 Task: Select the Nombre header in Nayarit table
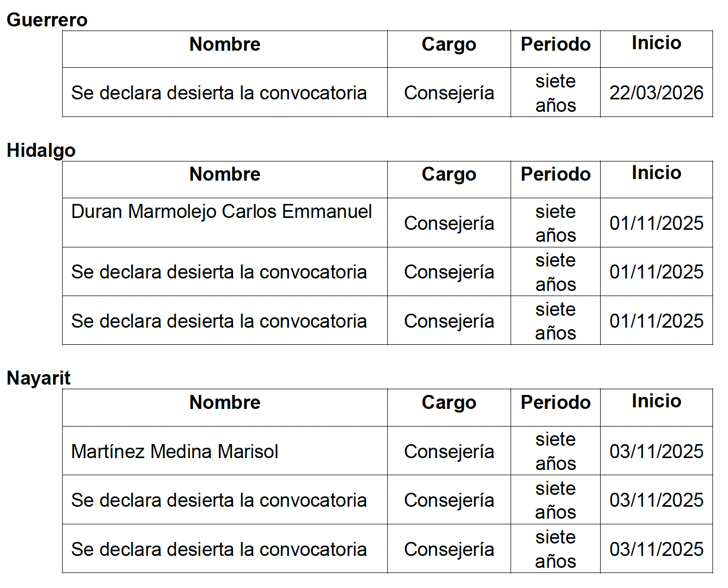click(x=225, y=403)
